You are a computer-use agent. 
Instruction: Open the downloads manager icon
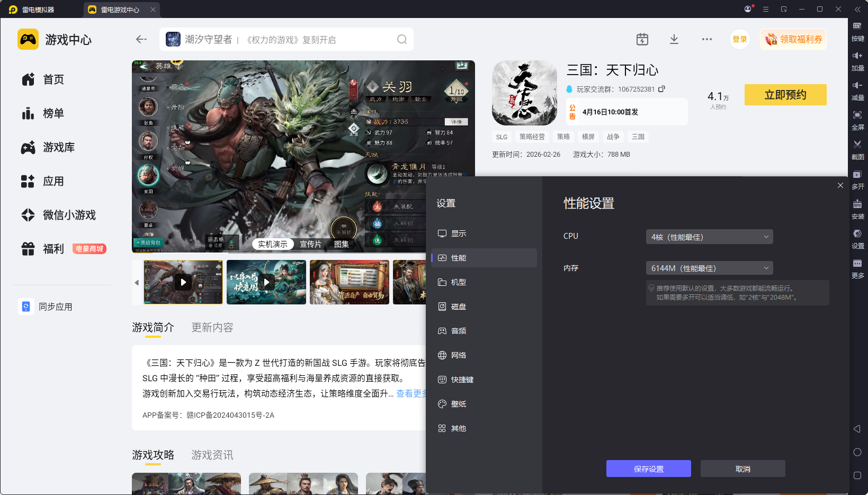[x=674, y=39]
